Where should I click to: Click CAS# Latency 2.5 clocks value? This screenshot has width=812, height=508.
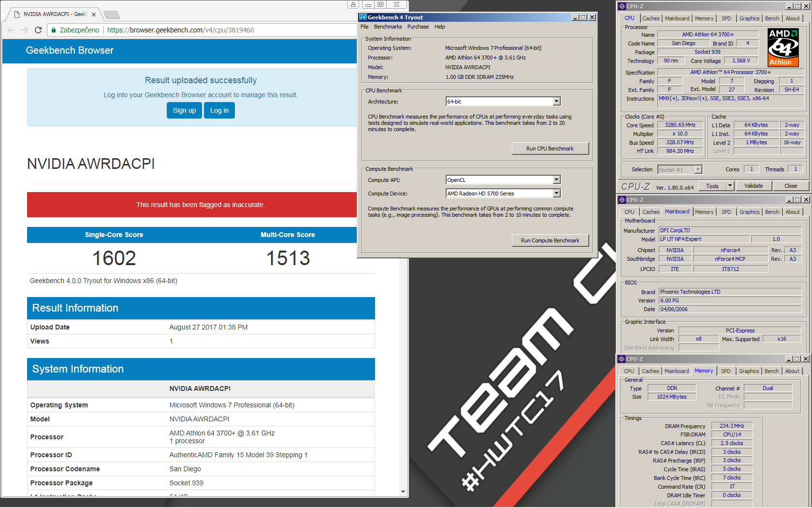732,443
